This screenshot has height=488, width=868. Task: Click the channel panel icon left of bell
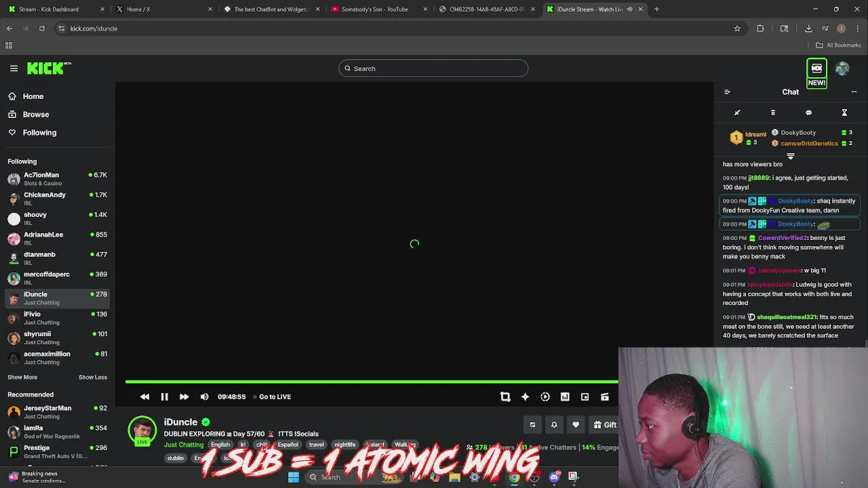pos(532,425)
